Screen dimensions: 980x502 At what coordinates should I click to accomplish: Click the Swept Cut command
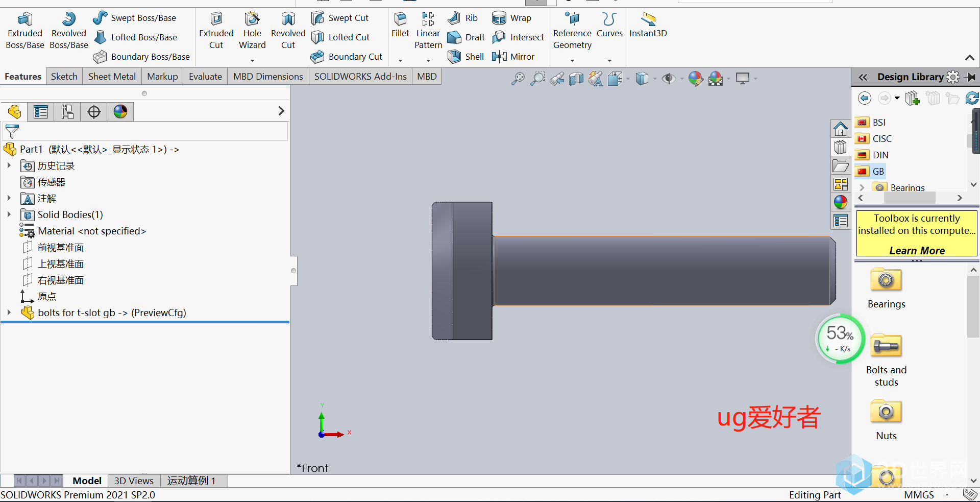pyautogui.click(x=340, y=18)
